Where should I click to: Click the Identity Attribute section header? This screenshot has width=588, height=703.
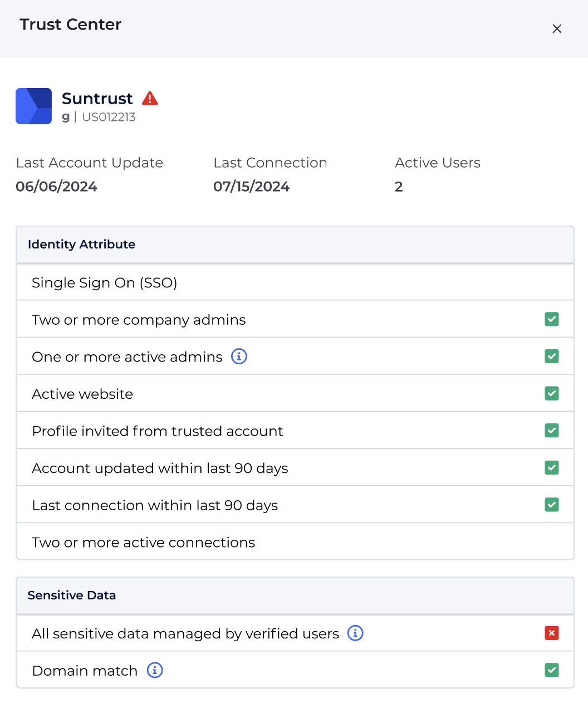pos(295,245)
